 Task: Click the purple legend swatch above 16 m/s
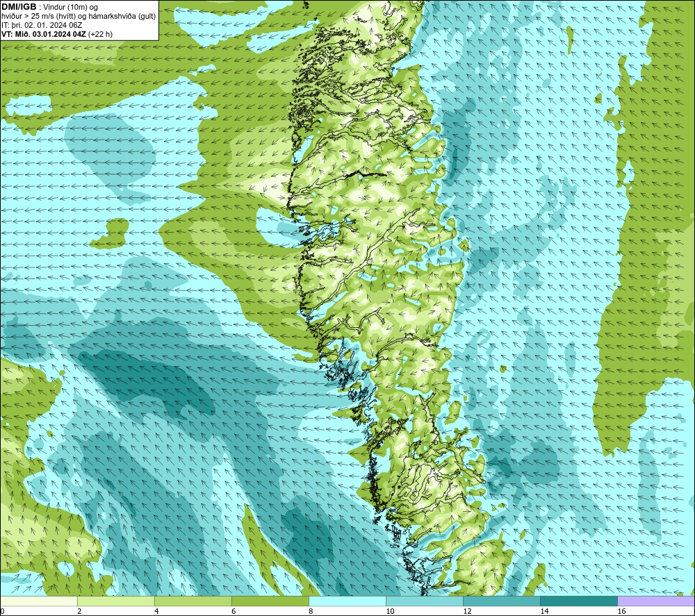coord(657,601)
